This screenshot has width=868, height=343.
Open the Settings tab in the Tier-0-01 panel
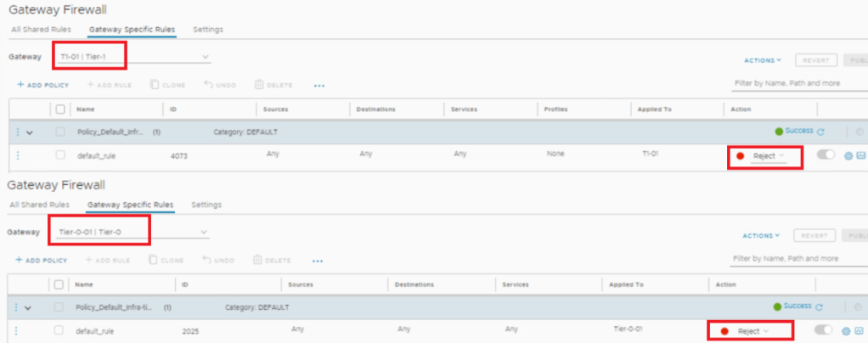coord(206,205)
